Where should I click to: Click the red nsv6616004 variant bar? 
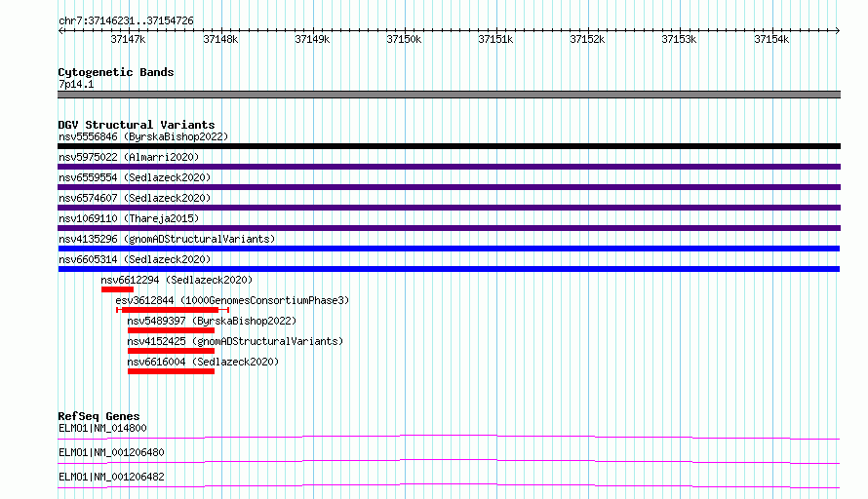(x=171, y=371)
